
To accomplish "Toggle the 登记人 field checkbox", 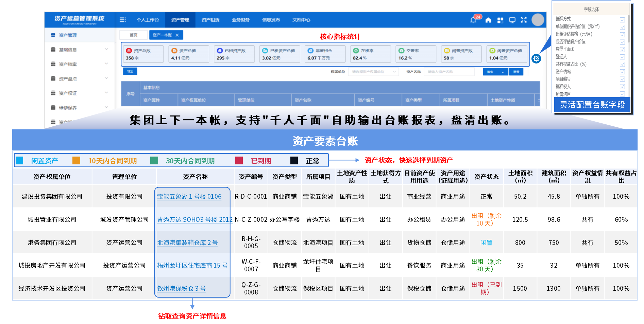I will (x=623, y=57).
